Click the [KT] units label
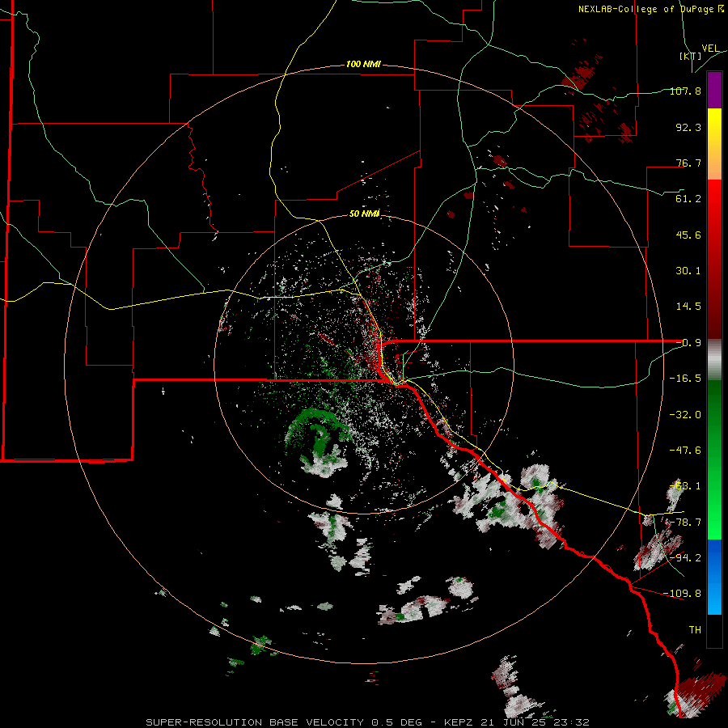Viewport: 728px width, 728px height. tap(691, 56)
